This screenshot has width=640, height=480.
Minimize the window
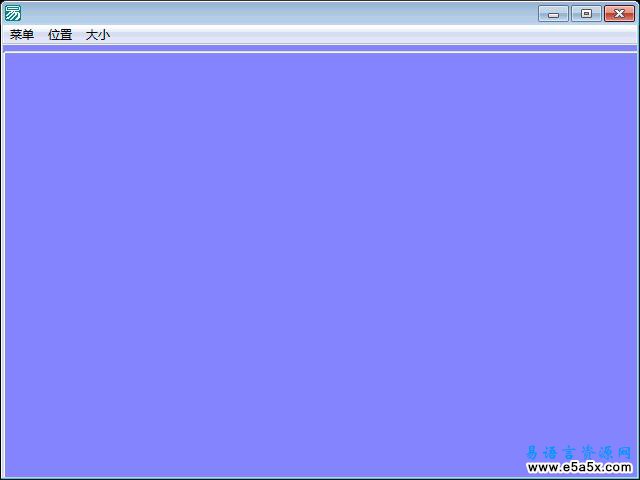[553, 13]
